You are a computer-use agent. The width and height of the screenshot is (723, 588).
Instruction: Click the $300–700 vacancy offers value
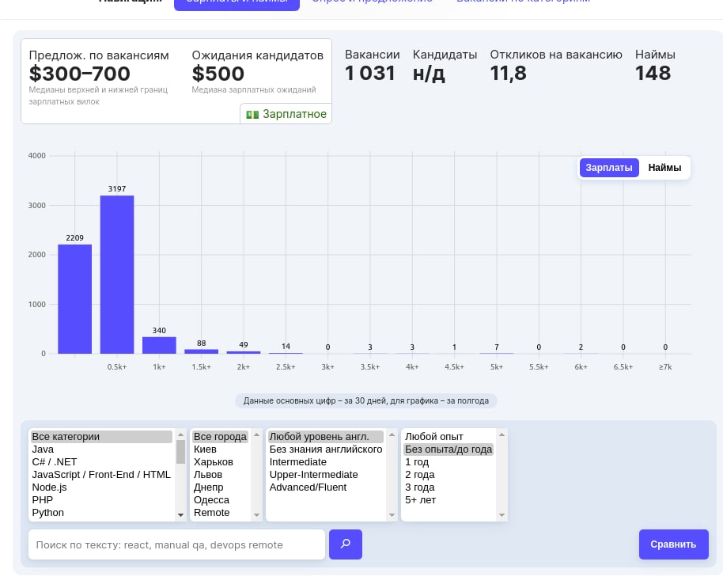point(79,74)
